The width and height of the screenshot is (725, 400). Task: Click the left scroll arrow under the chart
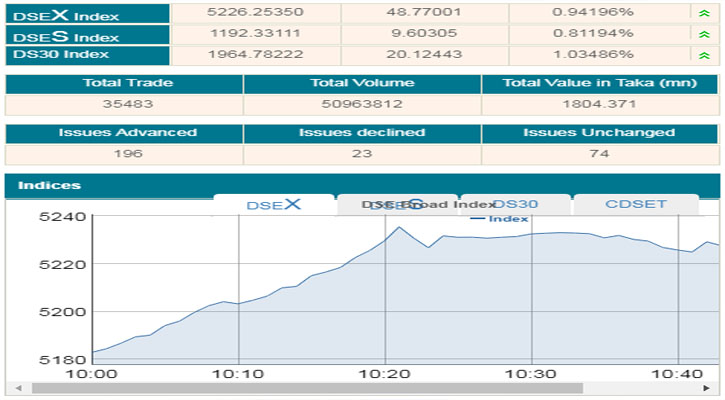(13, 388)
